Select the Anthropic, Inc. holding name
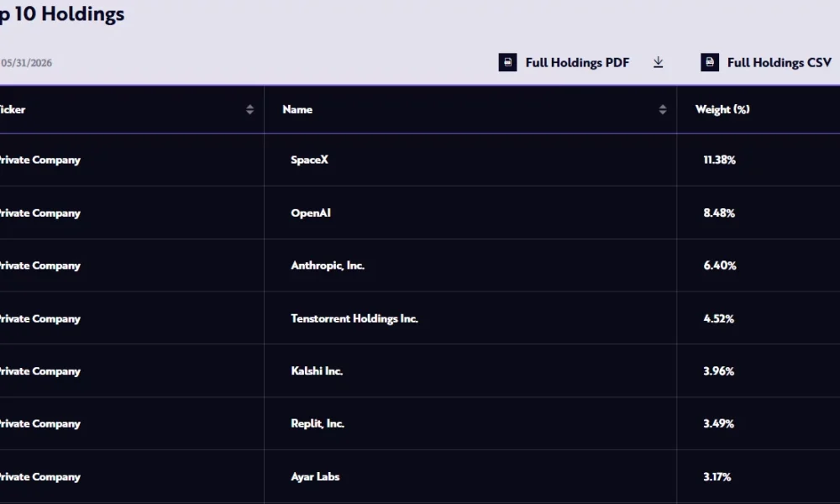The height and width of the screenshot is (504, 840). [328, 265]
